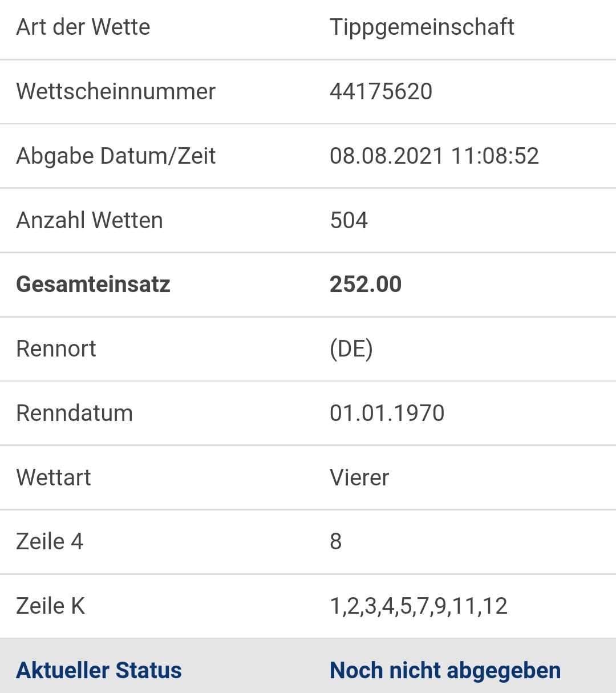Tap the total stake amount 252.00
This screenshot has height=693, width=616.
pyautogui.click(x=366, y=284)
